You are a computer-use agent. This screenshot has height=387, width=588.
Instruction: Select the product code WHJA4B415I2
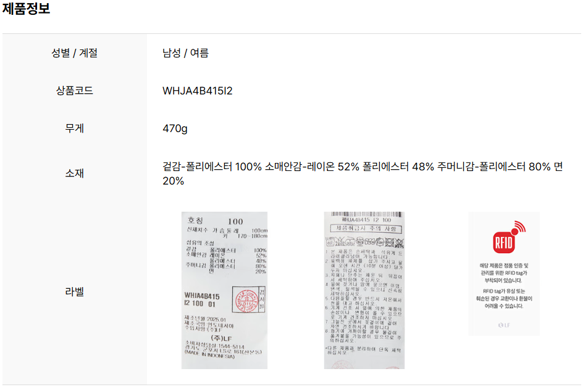pyautogui.click(x=197, y=91)
